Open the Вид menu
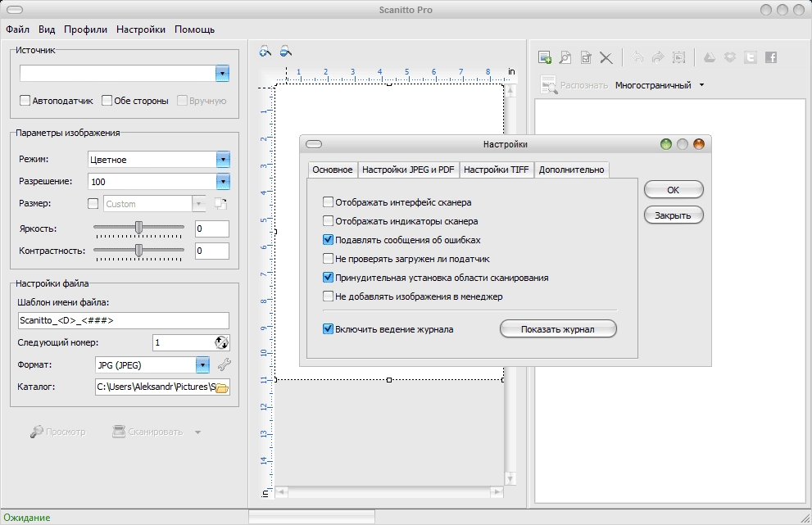812x525 pixels. tap(47, 29)
